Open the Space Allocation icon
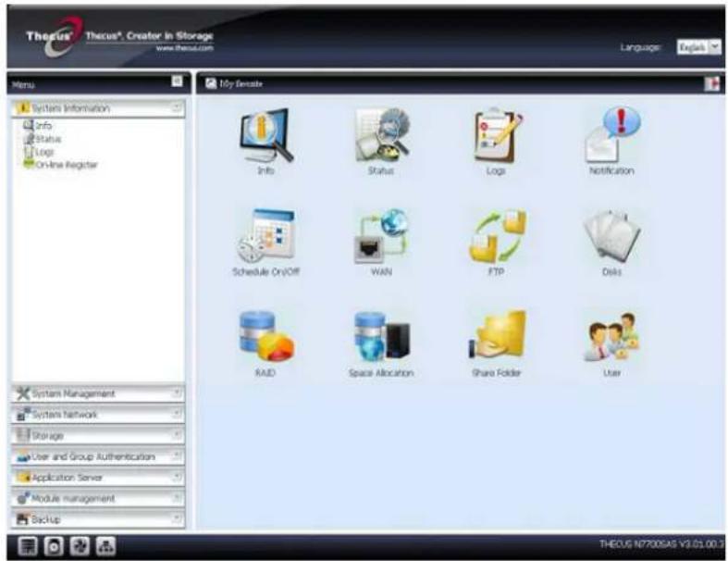The height and width of the screenshot is (561, 728). pos(382,336)
